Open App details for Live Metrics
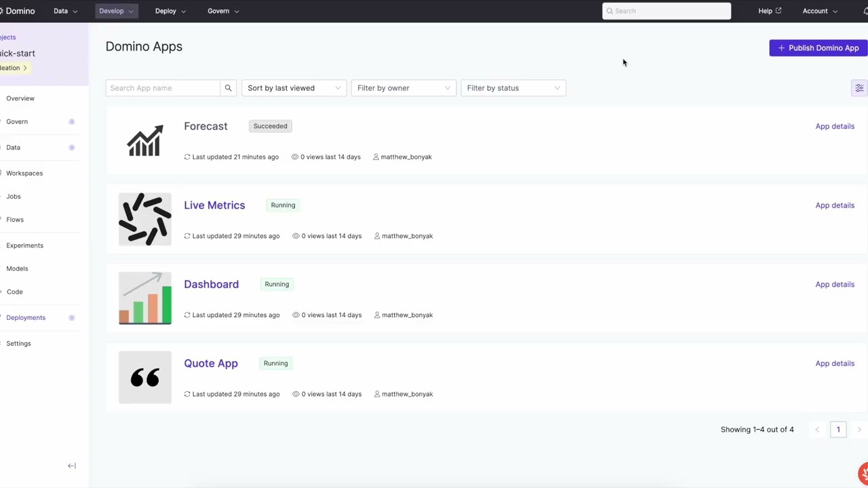 (x=835, y=205)
